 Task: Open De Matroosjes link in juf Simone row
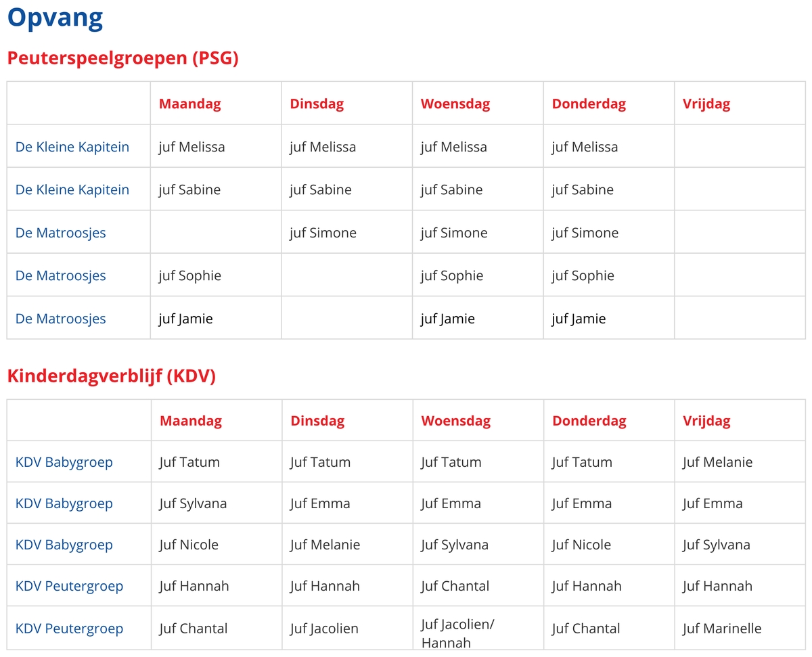pyautogui.click(x=61, y=233)
